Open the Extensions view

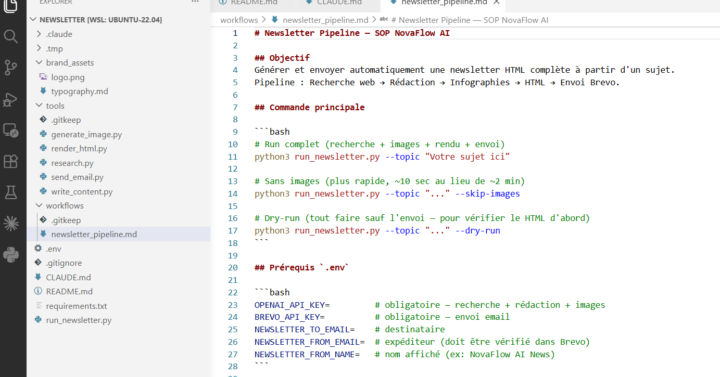click(x=11, y=162)
